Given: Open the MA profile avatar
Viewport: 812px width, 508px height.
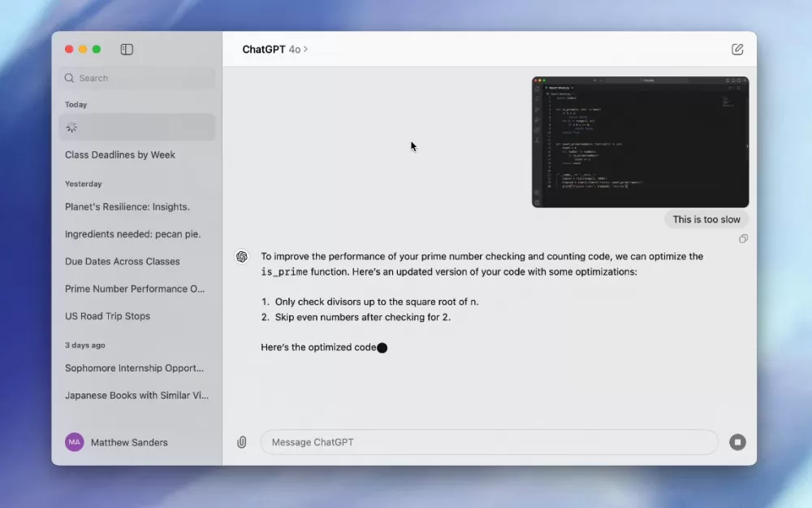Looking at the screenshot, I should pos(74,442).
